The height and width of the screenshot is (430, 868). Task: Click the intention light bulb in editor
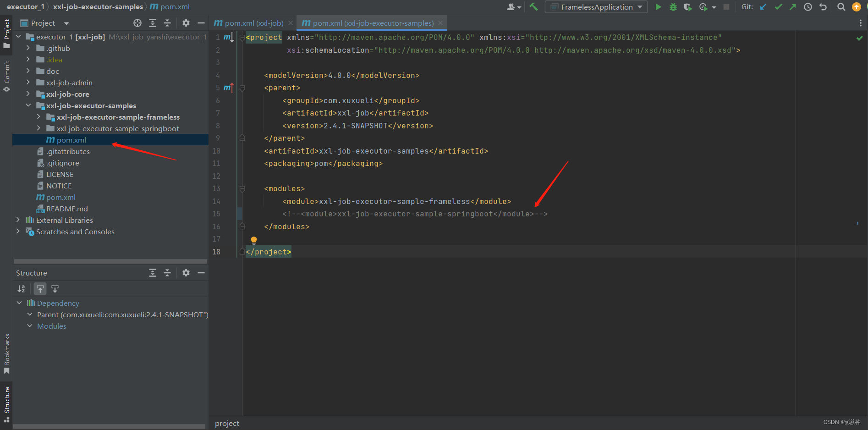click(x=254, y=240)
